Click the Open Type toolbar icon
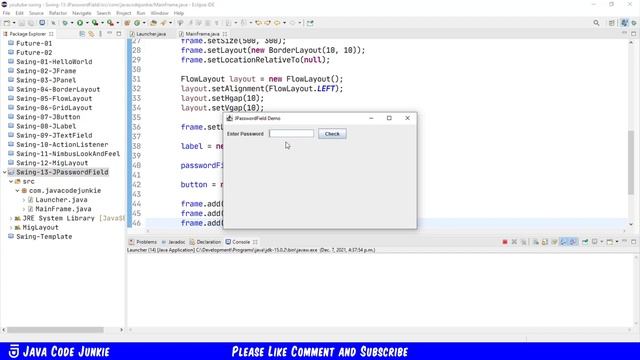640x360 pixels. 153,23
